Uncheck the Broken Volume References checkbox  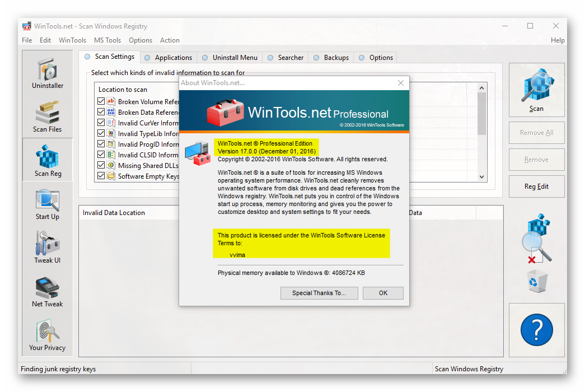pos(101,101)
